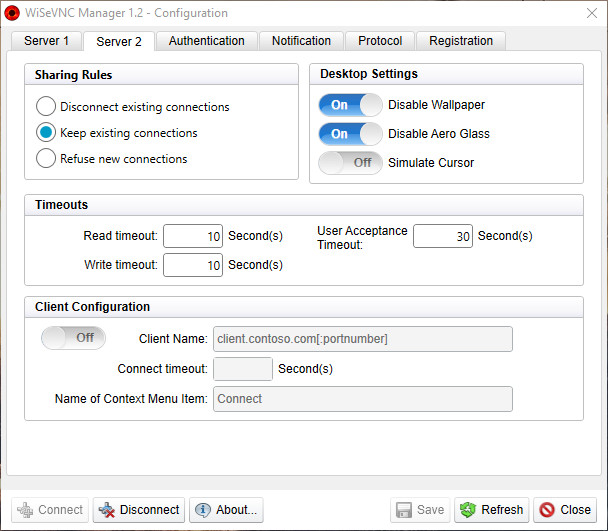Click the Save button label
The width and height of the screenshot is (608, 531).
[x=430, y=510]
